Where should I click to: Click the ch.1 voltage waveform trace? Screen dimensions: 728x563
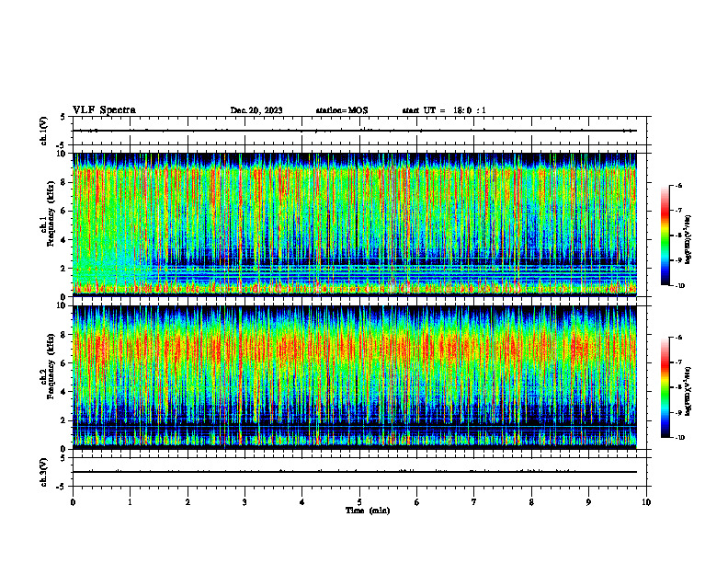pyautogui.click(x=355, y=131)
